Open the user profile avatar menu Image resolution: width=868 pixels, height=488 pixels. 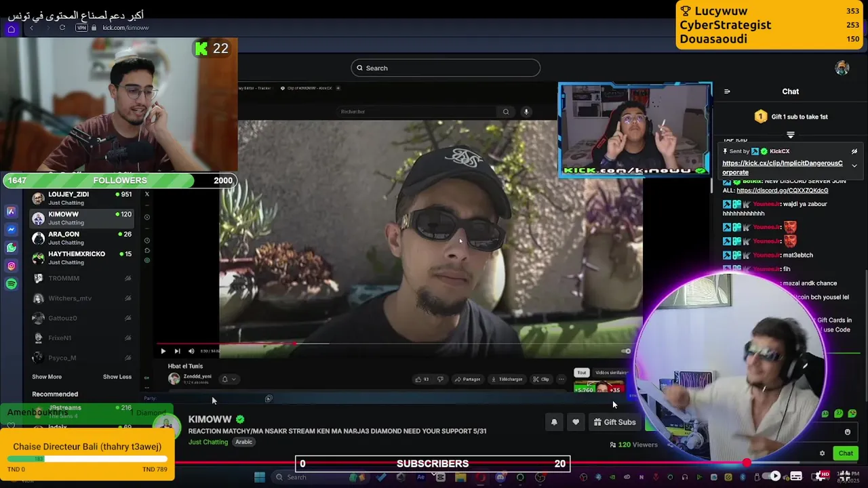tap(842, 68)
